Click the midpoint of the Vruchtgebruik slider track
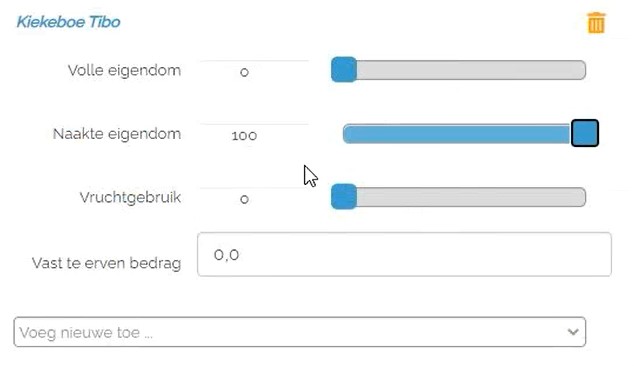Screen dimensions: 634x366 pyautogui.click(x=459, y=197)
